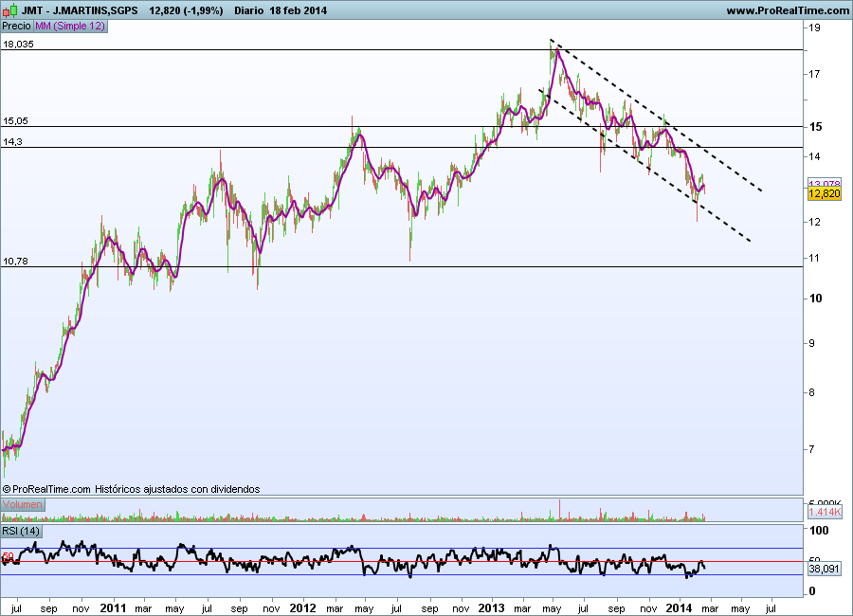853x616 pixels.
Task: Select the 15,05 horizontal line label
Action: 15,121
